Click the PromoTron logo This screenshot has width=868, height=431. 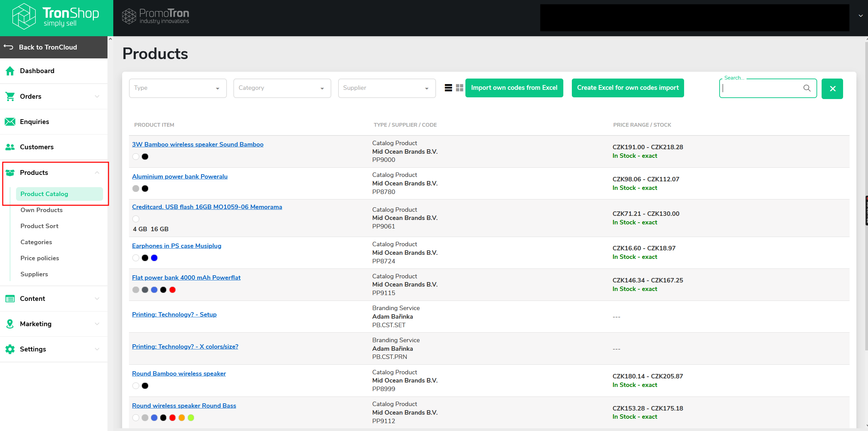click(156, 16)
